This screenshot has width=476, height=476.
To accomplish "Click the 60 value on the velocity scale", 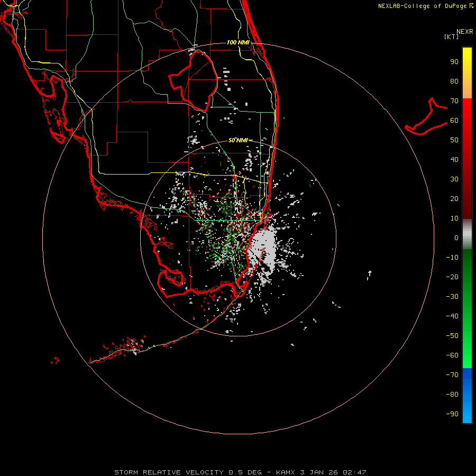I will [x=454, y=121].
